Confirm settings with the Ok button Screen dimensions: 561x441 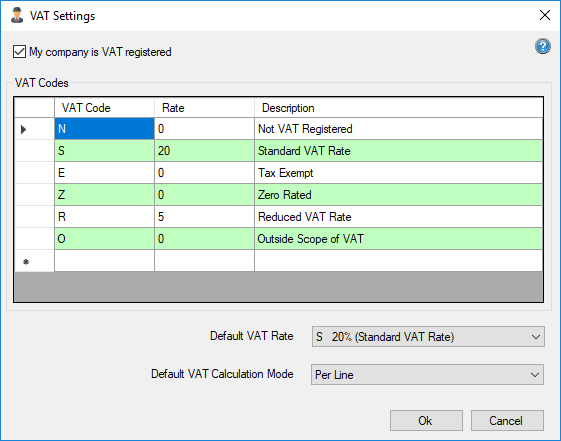426,421
